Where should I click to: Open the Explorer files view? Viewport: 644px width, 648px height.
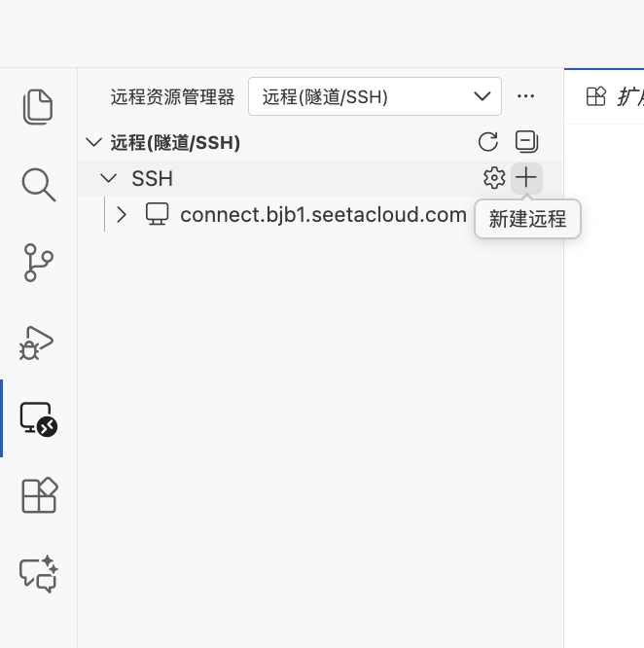coord(38,107)
